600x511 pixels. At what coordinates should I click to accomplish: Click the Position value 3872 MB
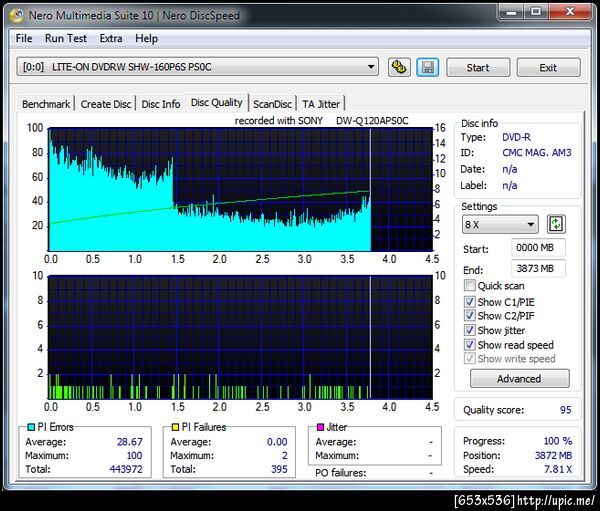[x=553, y=455]
